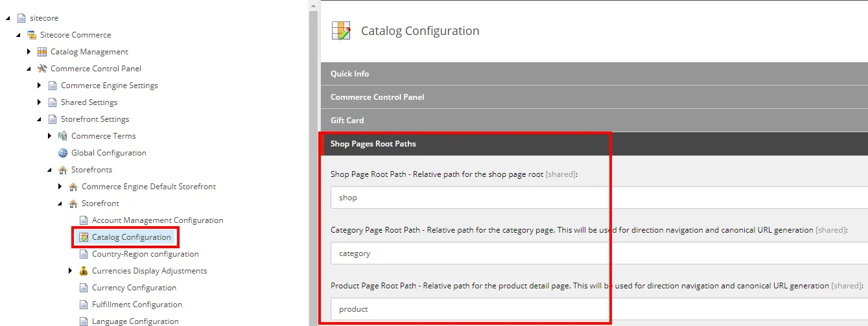Click the Global Configuration globe icon
The height and width of the screenshot is (326, 868).
click(63, 153)
